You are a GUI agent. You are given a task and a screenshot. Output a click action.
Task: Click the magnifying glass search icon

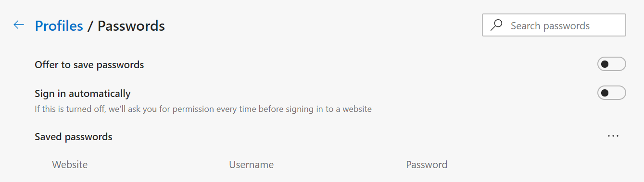click(x=496, y=25)
